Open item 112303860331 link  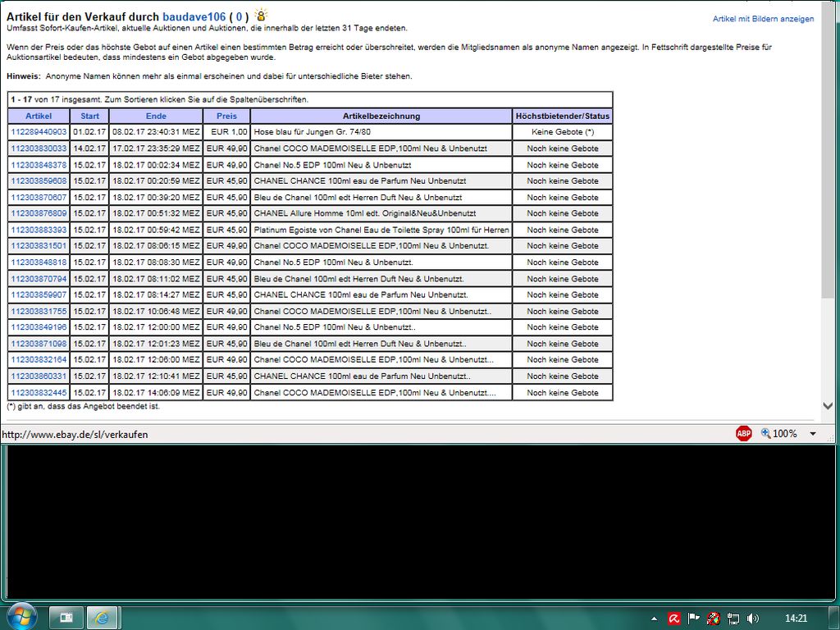39,376
